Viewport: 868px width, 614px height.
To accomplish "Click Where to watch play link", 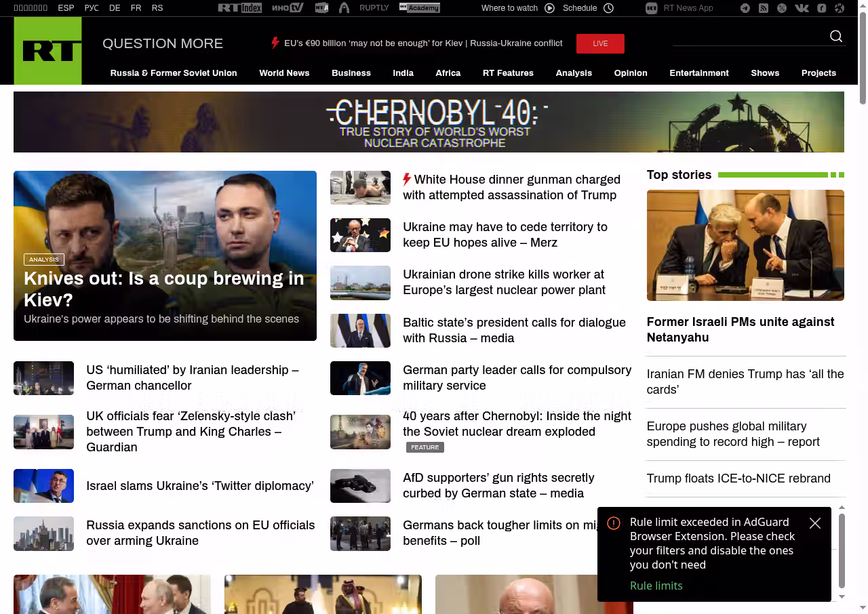I will tap(517, 8).
